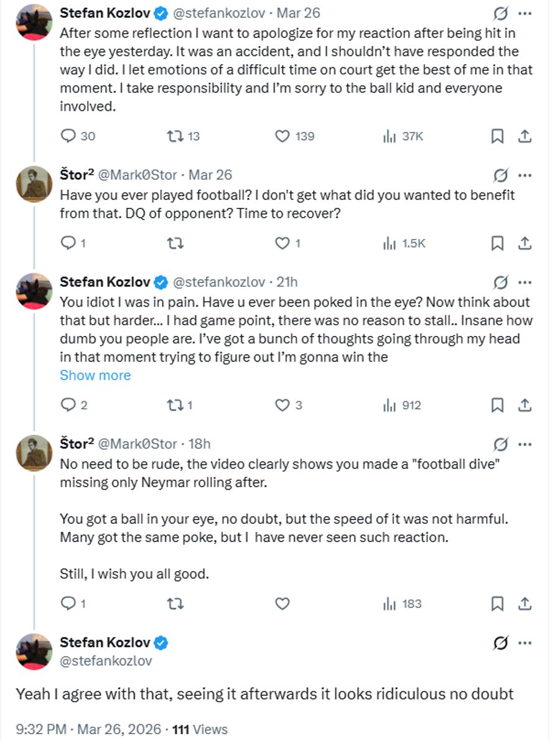
Task: Bookmark Stefan Kozlov's apology tweet
Action: (x=498, y=136)
